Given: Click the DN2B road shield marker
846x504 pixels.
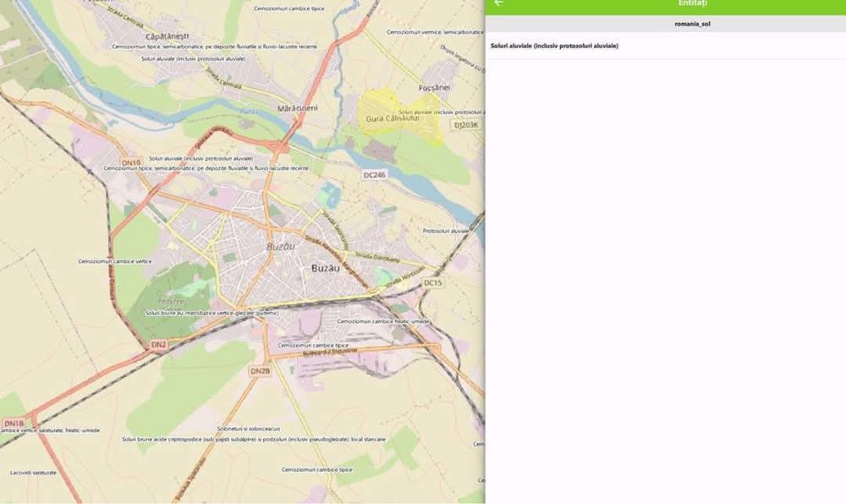Looking at the screenshot, I should pyautogui.click(x=260, y=371).
